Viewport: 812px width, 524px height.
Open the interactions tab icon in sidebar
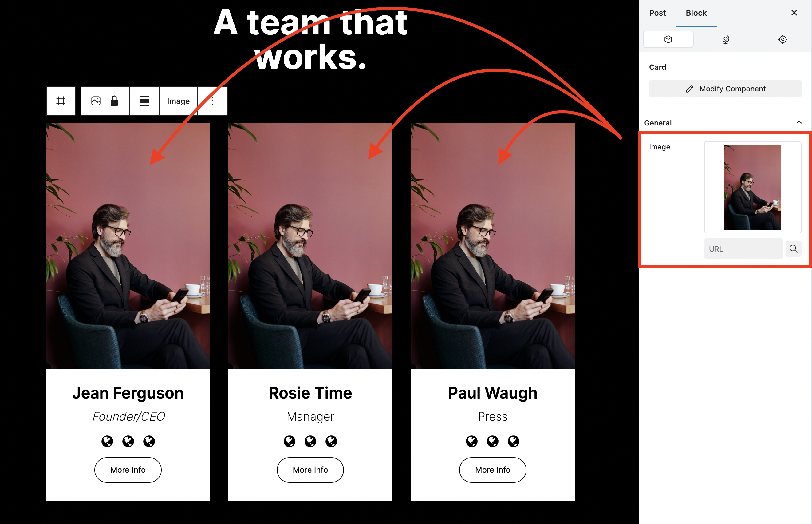(x=726, y=39)
